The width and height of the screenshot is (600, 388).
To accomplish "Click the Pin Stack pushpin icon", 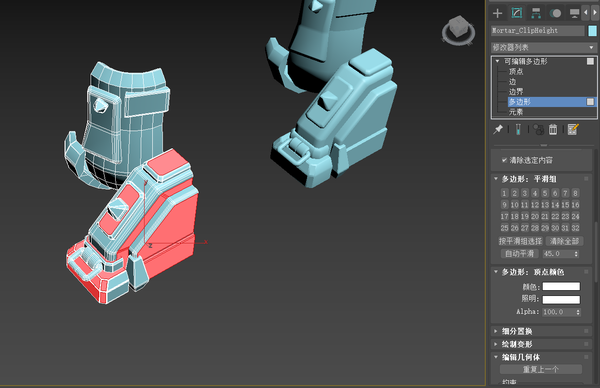I will (498, 129).
